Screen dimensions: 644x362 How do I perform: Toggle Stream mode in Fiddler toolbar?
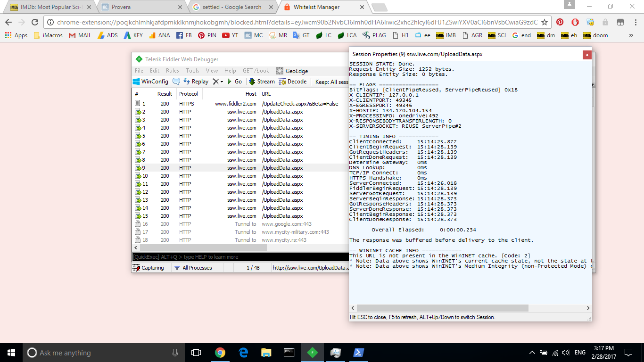pos(262,82)
